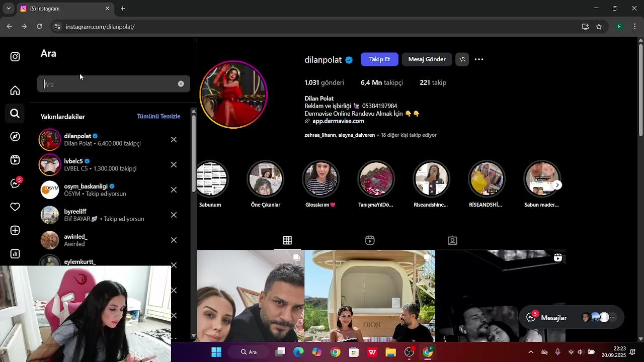644x362 pixels.
Task: Show next highlights with right arrow
Action: 557,185
